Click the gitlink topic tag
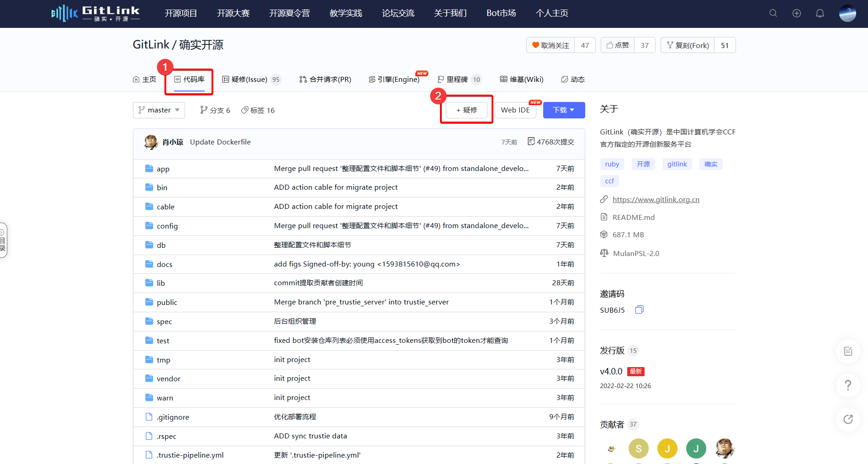 click(x=677, y=164)
